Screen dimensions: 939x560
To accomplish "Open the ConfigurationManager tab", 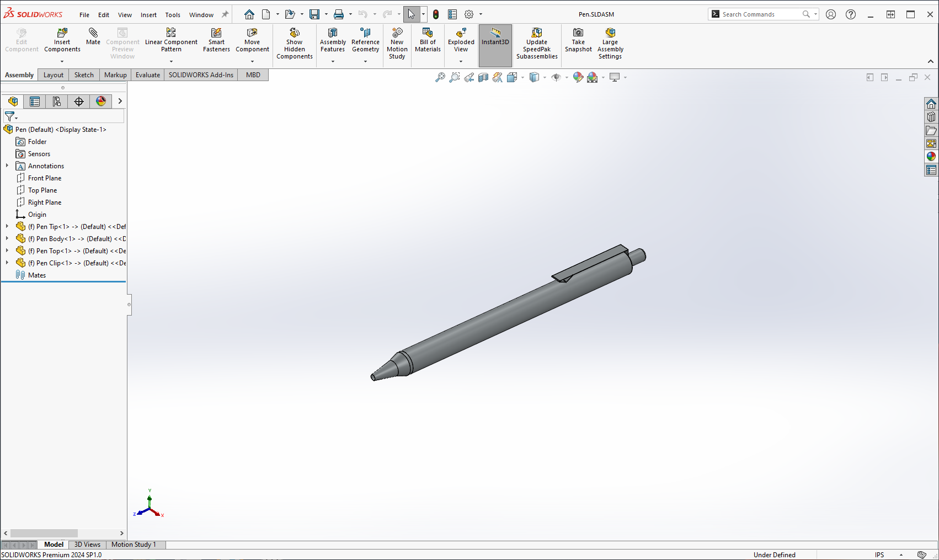I will coord(57,101).
